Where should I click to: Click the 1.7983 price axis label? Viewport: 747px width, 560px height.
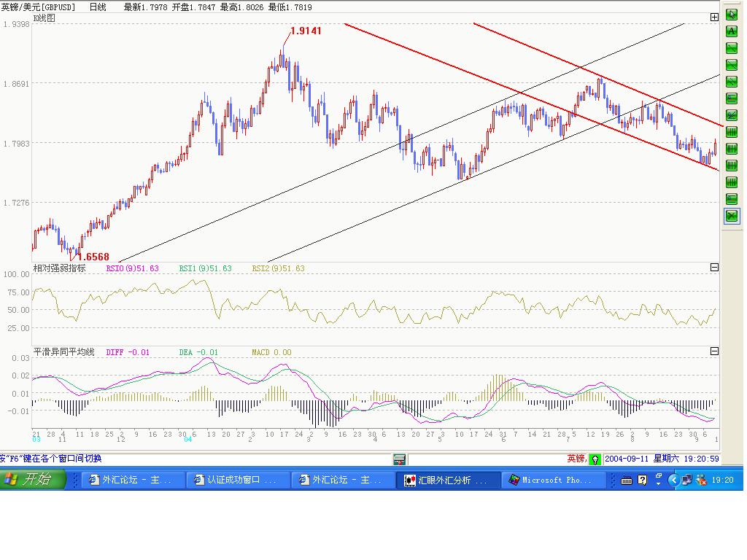click(x=16, y=144)
